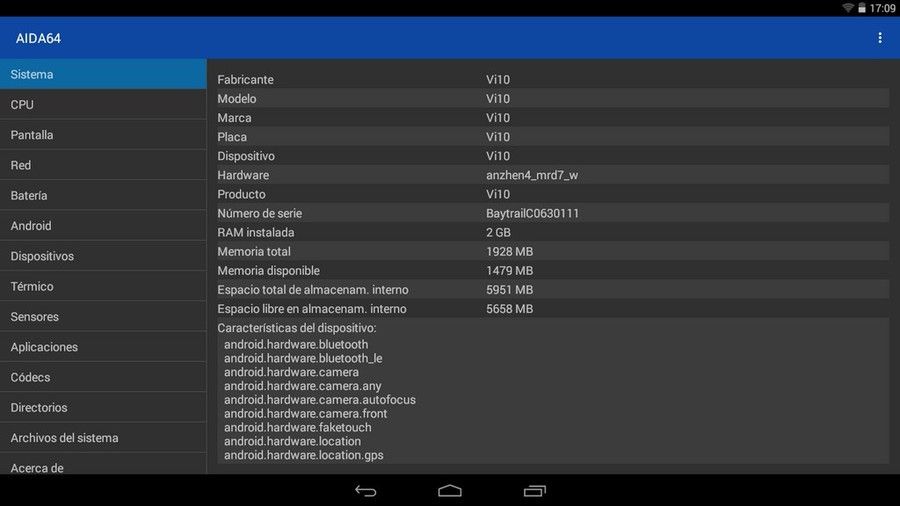Click the AIDA64 app title
Image resolution: width=900 pixels, height=506 pixels.
click(x=38, y=38)
